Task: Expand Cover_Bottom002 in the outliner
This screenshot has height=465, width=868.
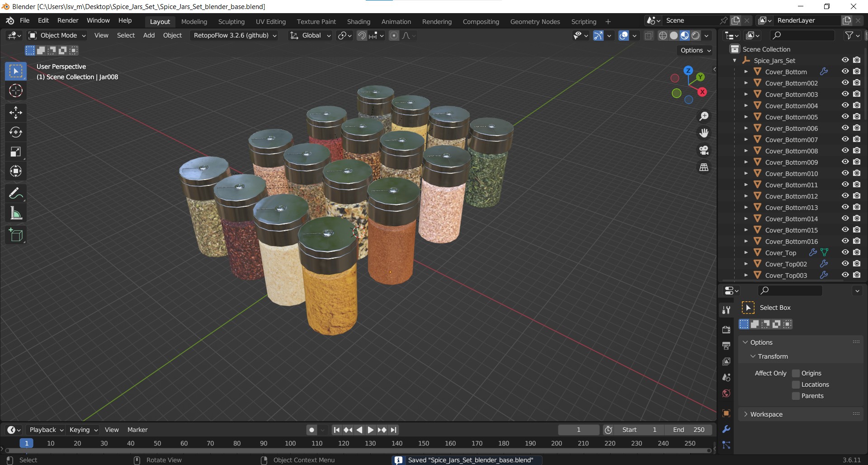Action: coord(746,83)
